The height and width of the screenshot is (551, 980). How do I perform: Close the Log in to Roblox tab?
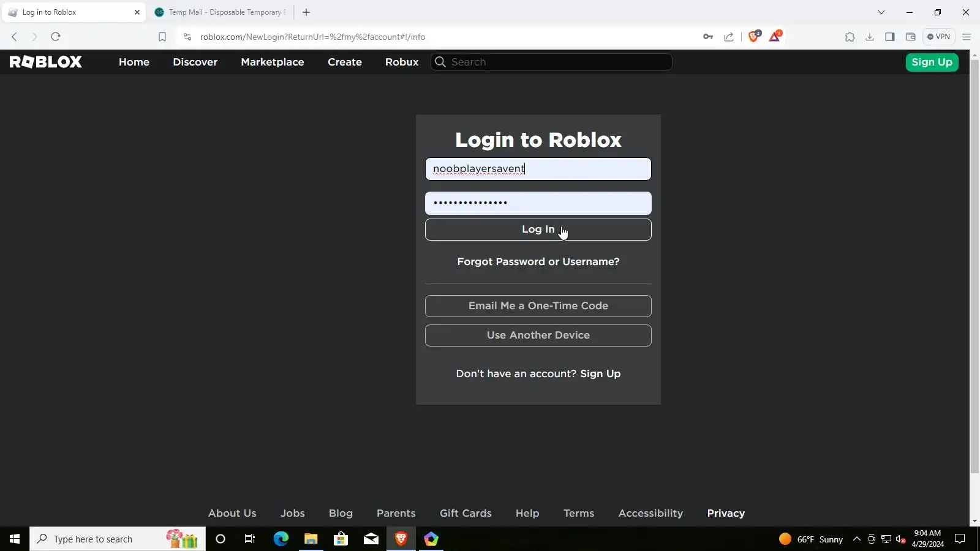point(137,12)
